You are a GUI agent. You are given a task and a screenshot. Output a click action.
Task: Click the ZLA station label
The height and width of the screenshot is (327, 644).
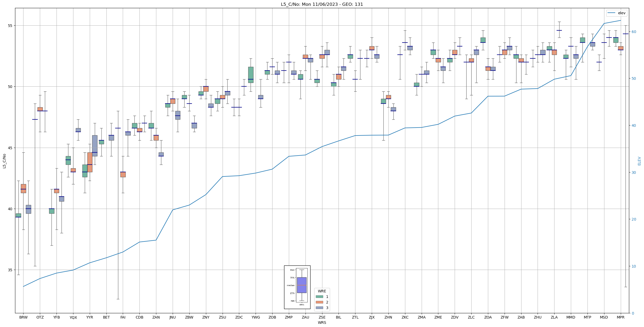pyautogui.click(x=554, y=317)
